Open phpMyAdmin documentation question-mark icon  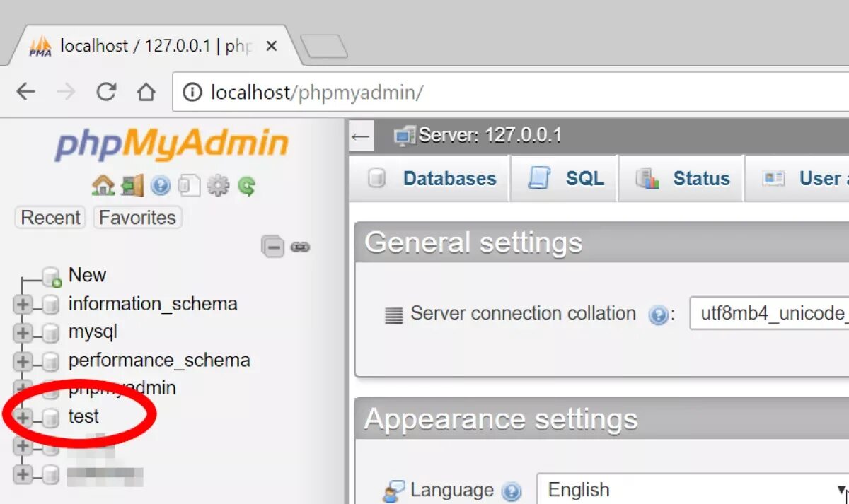pyautogui.click(x=161, y=186)
